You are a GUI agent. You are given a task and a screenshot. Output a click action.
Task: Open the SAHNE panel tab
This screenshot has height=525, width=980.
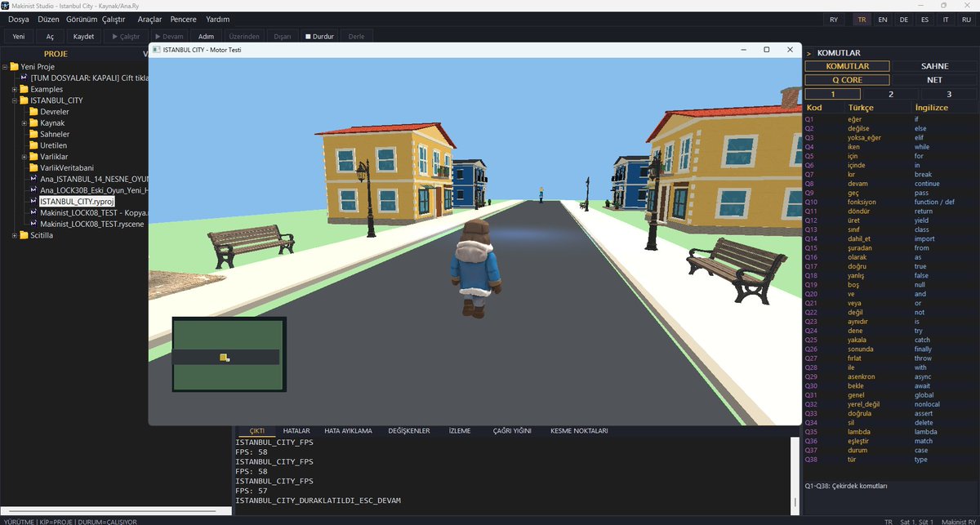pos(934,66)
